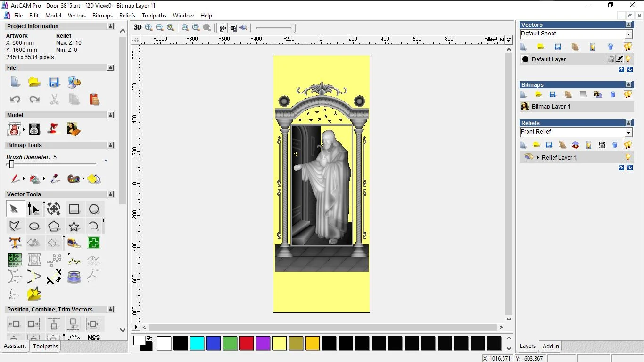The height and width of the screenshot is (362, 644).
Task: Open the colour palette tool in Bitmap Tools
Action: [73, 179]
